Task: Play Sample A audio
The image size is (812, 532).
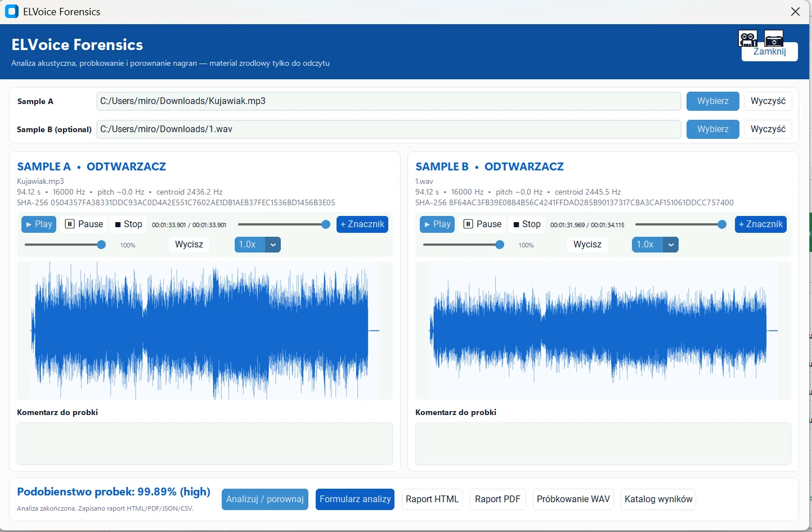Action: pos(39,224)
